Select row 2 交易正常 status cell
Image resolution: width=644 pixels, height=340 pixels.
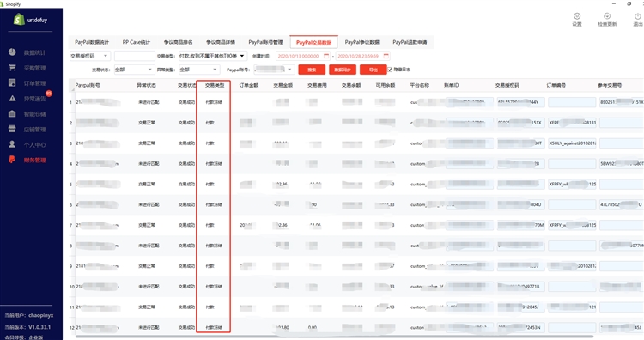click(147, 123)
